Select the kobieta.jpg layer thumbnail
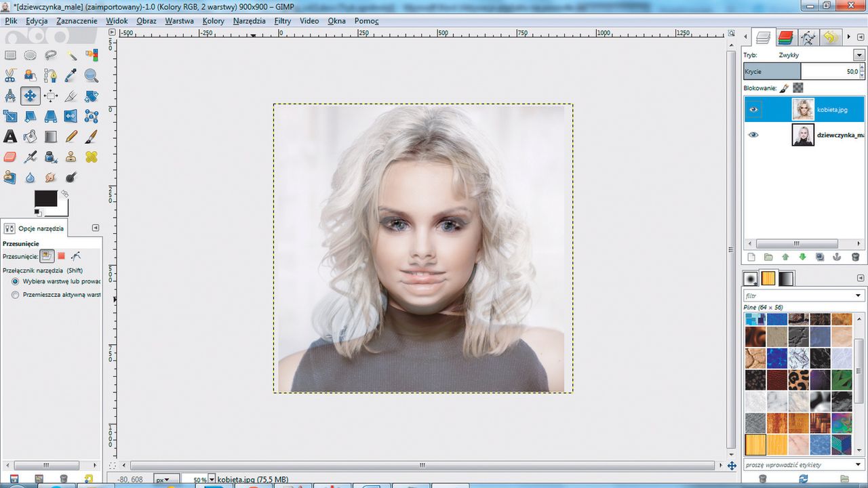The width and height of the screenshot is (868, 488). click(x=803, y=108)
